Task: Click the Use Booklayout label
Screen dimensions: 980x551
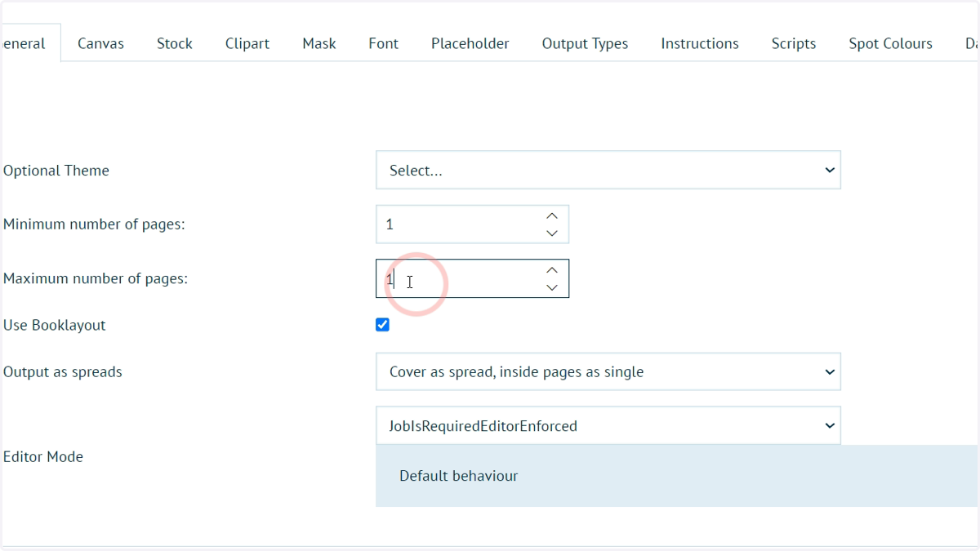Action: 55,325
